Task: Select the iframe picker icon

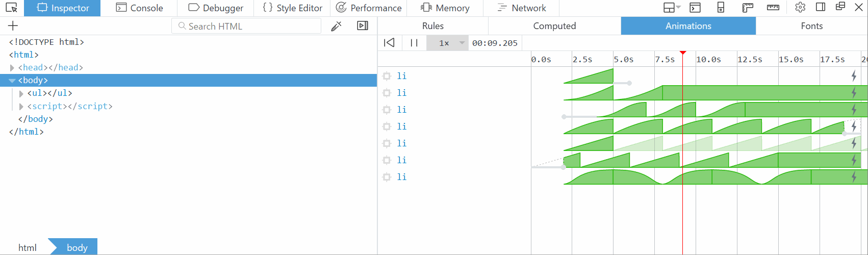Action: pos(672,8)
